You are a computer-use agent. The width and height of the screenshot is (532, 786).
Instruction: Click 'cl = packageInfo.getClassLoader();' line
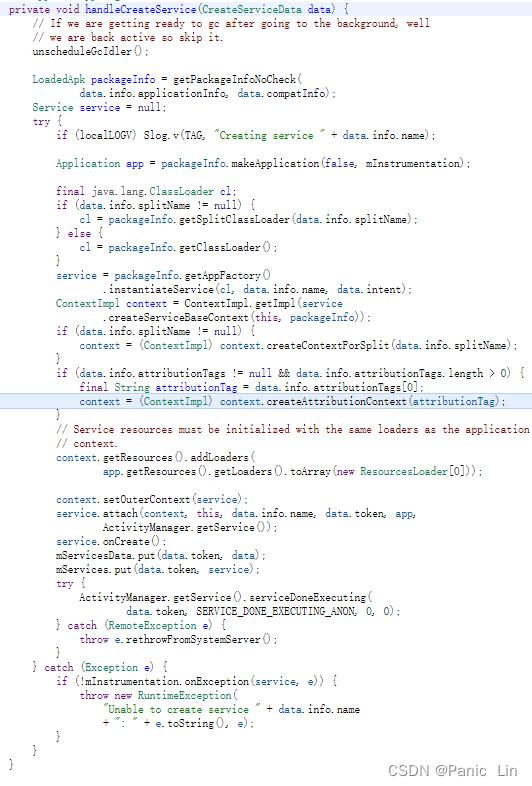point(178,248)
